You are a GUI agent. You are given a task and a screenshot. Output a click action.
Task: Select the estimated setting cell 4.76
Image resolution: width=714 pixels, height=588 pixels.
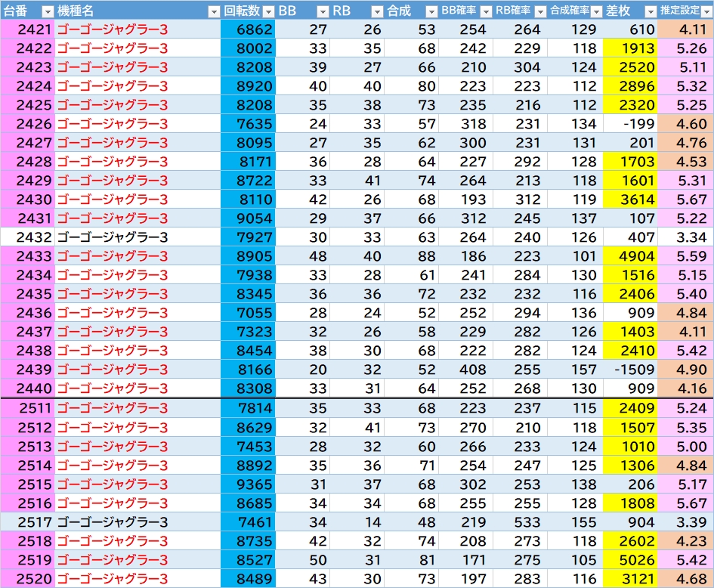686,143
